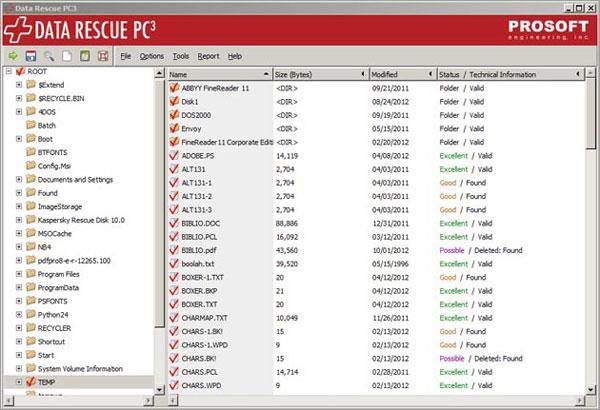Sort by Status / Technical Information header
600x410 pixels.
[x=511, y=74]
